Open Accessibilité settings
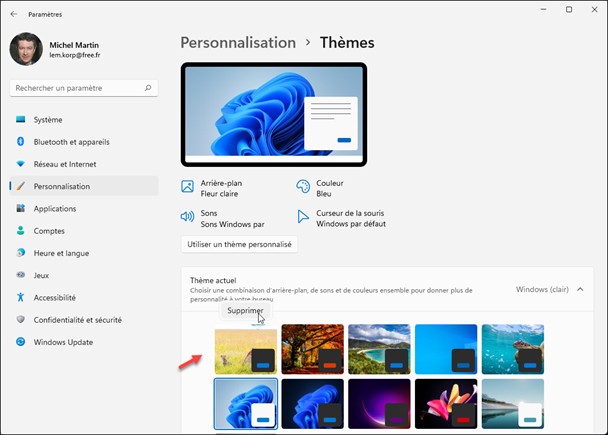 click(84, 297)
